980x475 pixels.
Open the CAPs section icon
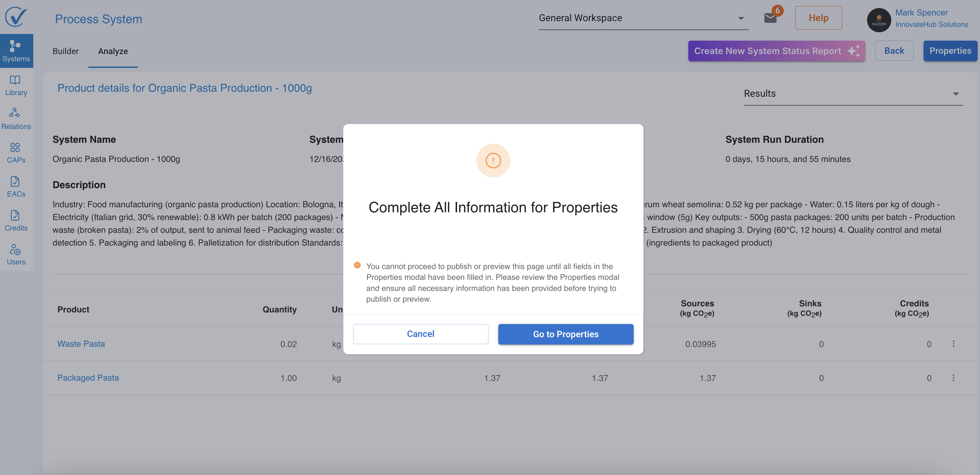click(15, 153)
